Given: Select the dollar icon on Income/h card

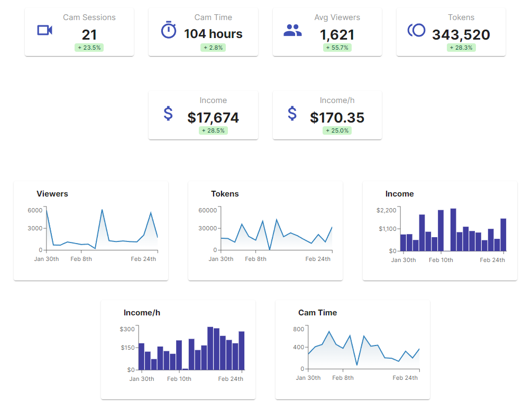Looking at the screenshot, I should coord(292,113).
